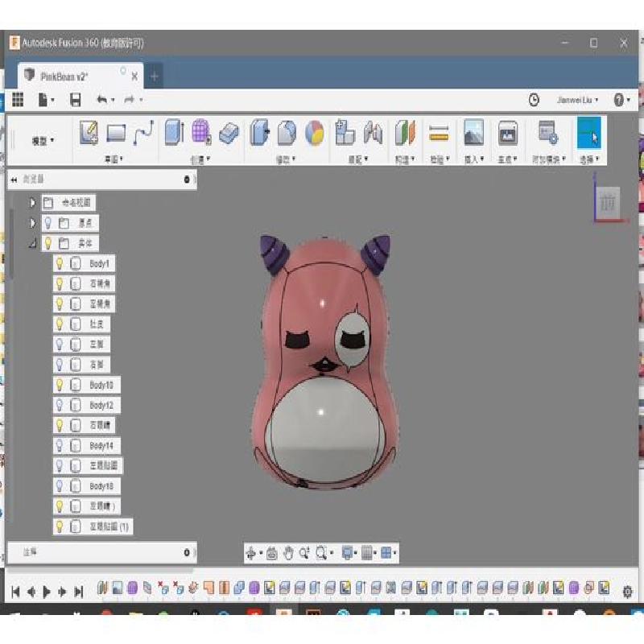Click the 3D Print make icon
Screen dimensions: 644x644
[508, 133]
